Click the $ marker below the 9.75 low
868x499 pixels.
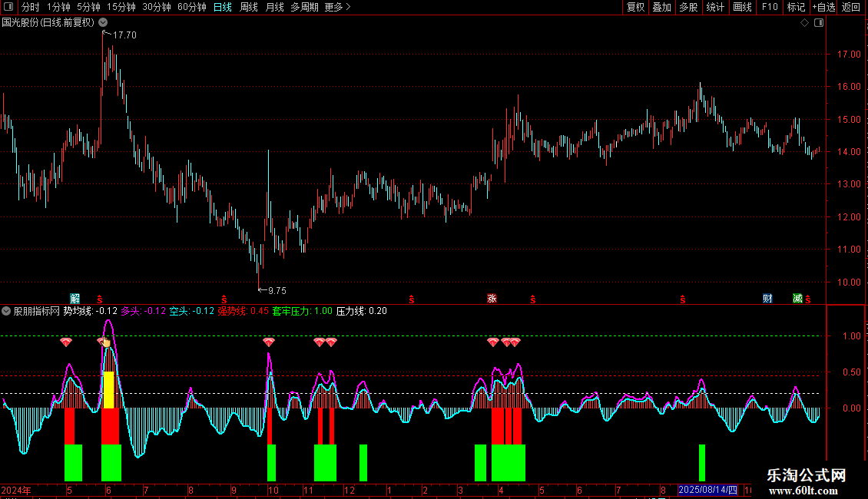pyautogui.click(x=224, y=299)
